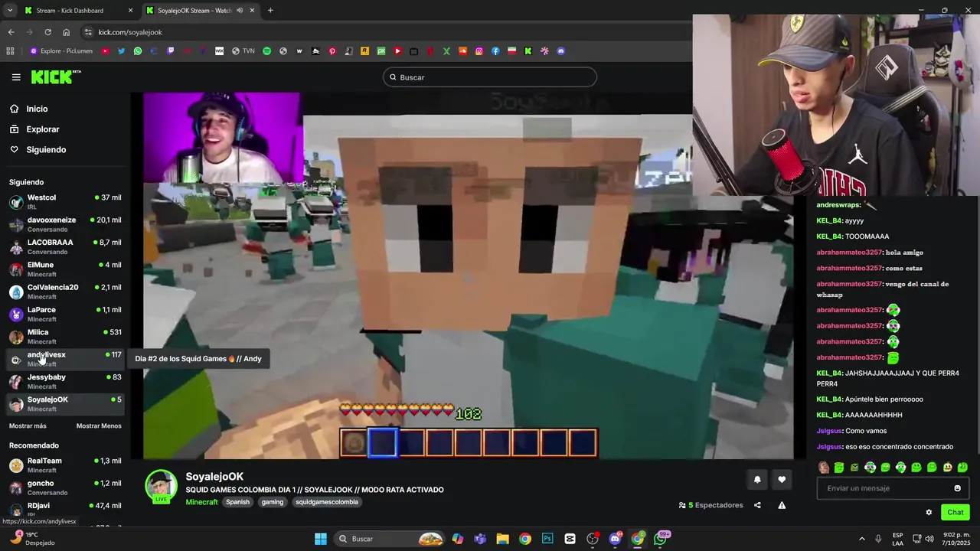This screenshot has width=980, height=551.
Task: Click the report warning triangle icon
Action: click(x=782, y=505)
